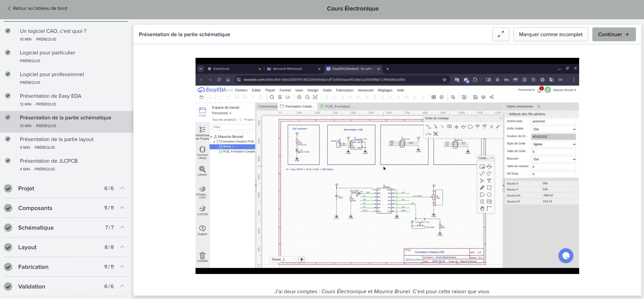Collapse the Fabrication section chevron
Image resolution: width=644 pixels, height=299 pixels.
coord(123,267)
